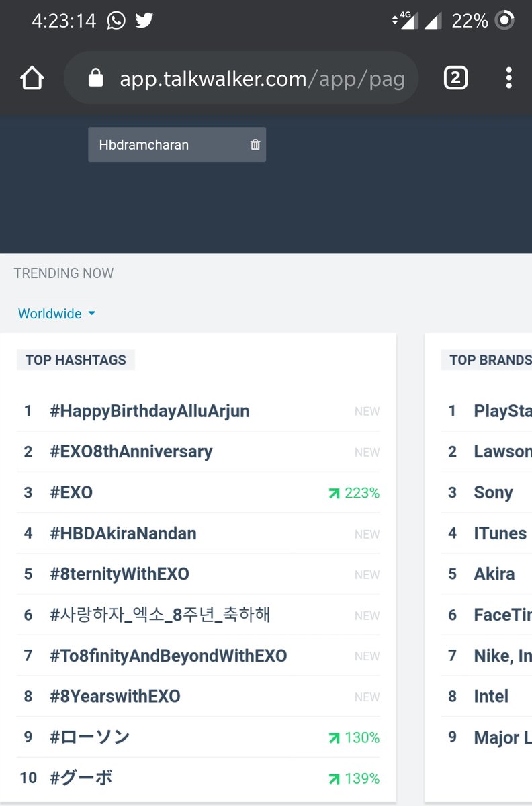
Task: Delete the Hbdramcharan search with trash icon
Action: [255, 144]
